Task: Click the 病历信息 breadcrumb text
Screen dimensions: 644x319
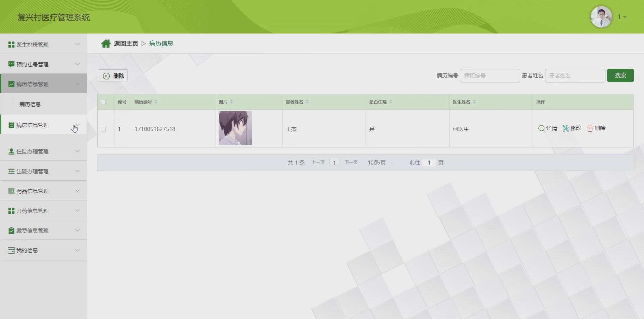Action: tap(161, 44)
